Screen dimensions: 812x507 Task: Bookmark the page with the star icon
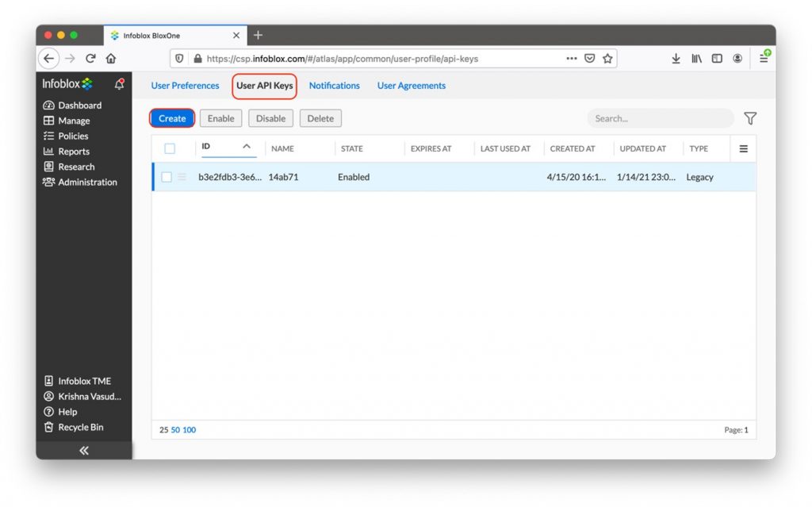[607, 58]
